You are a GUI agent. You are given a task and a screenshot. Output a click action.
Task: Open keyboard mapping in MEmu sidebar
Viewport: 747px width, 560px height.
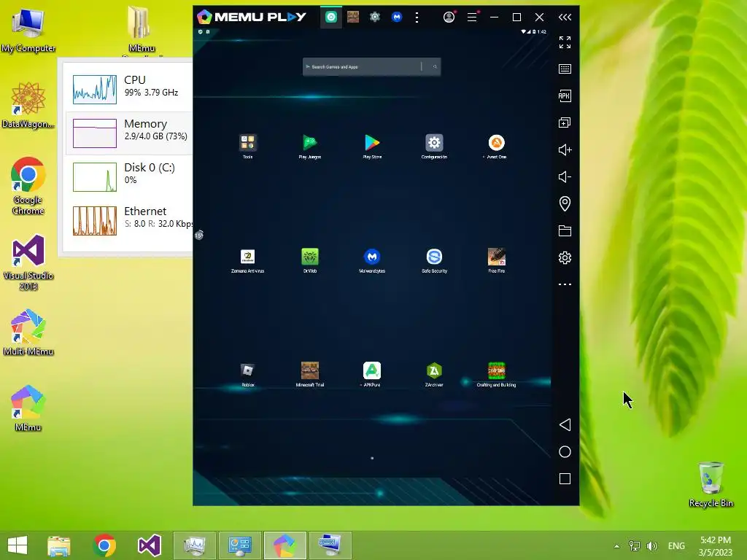pos(565,69)
